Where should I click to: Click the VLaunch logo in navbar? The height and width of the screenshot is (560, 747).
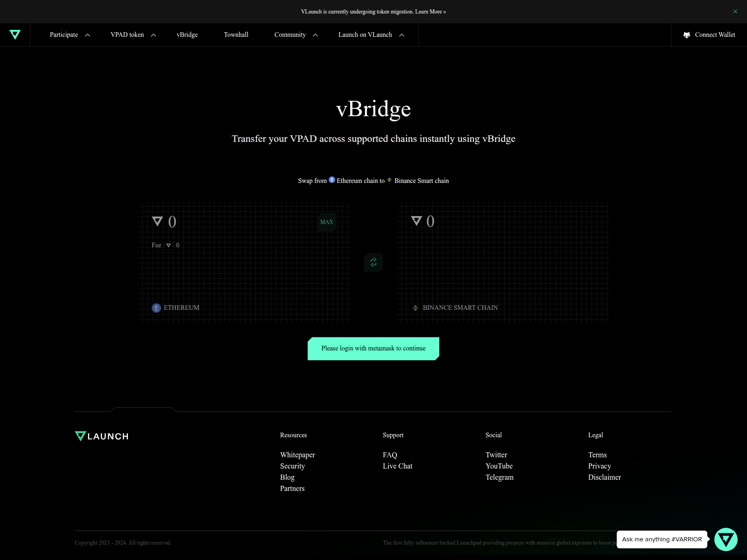click(x=15, y=35)
